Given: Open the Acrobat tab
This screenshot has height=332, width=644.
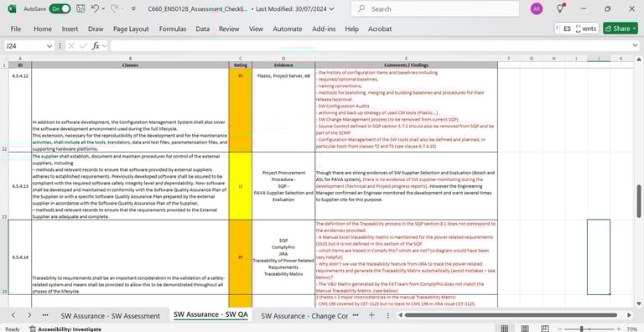Looking at the screenshot, I should (380, 29).
